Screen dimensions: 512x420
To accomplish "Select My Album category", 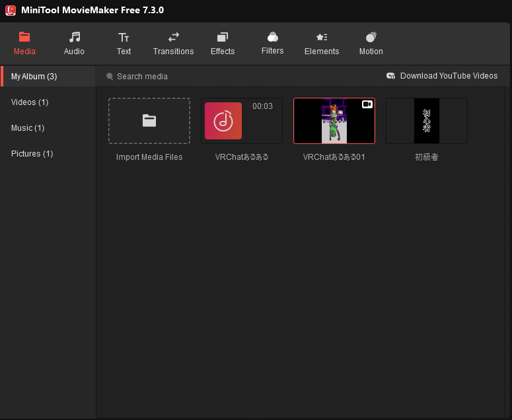I will point(34,77).
